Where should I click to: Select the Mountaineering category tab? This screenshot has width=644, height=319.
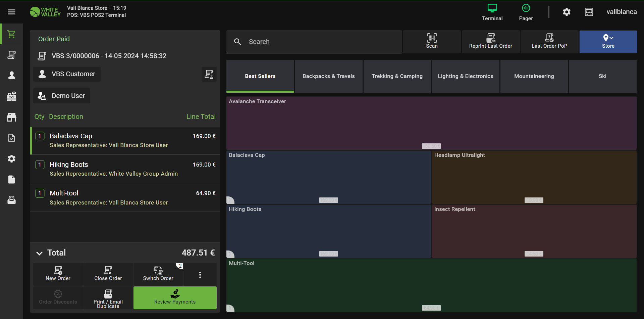pos(534,76)
